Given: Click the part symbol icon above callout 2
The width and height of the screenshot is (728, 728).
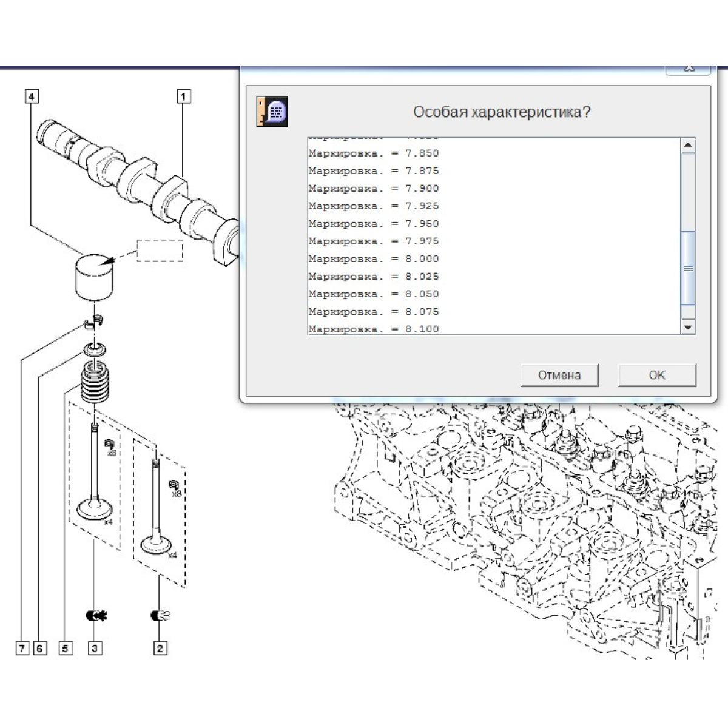Looking at the screenshot, I should coord(160,616).
